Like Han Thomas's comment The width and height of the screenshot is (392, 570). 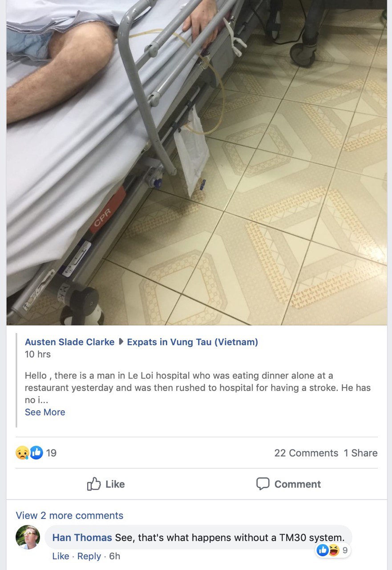click(61, 556)
